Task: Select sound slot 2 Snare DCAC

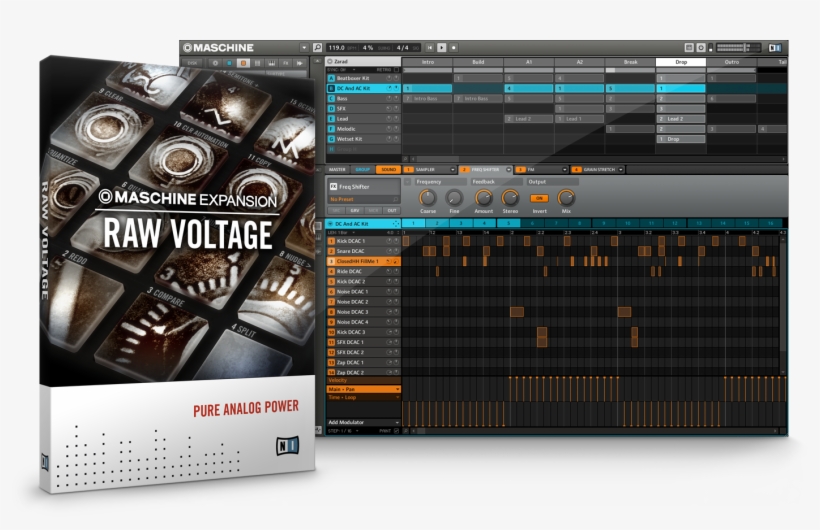Action: click(x=363, y=251)
